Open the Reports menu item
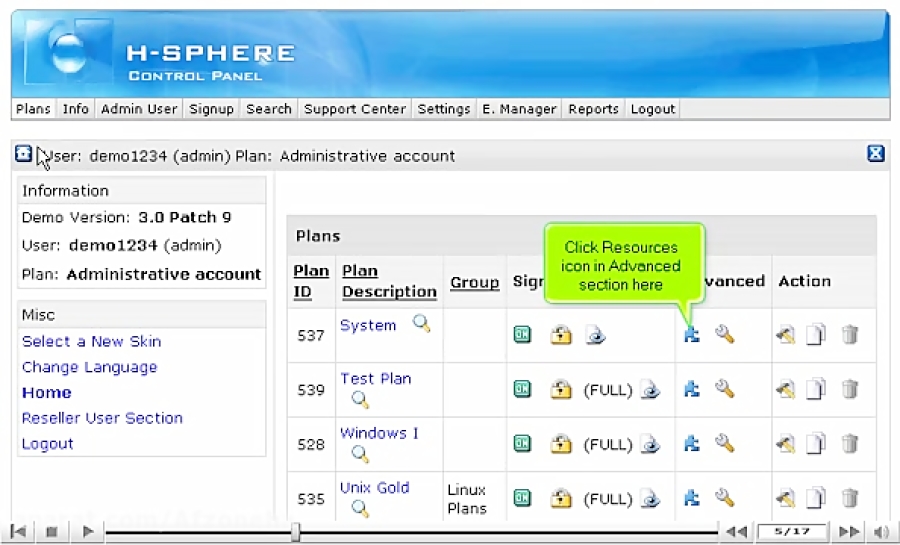 593,109
